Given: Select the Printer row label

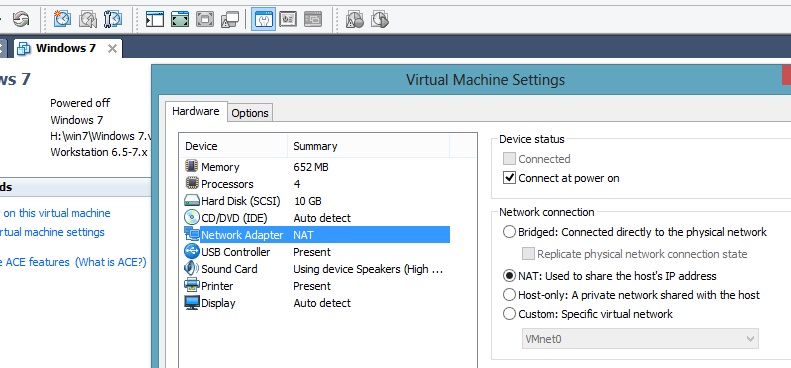Looking at the screenshot, I should tap(217, 286).
